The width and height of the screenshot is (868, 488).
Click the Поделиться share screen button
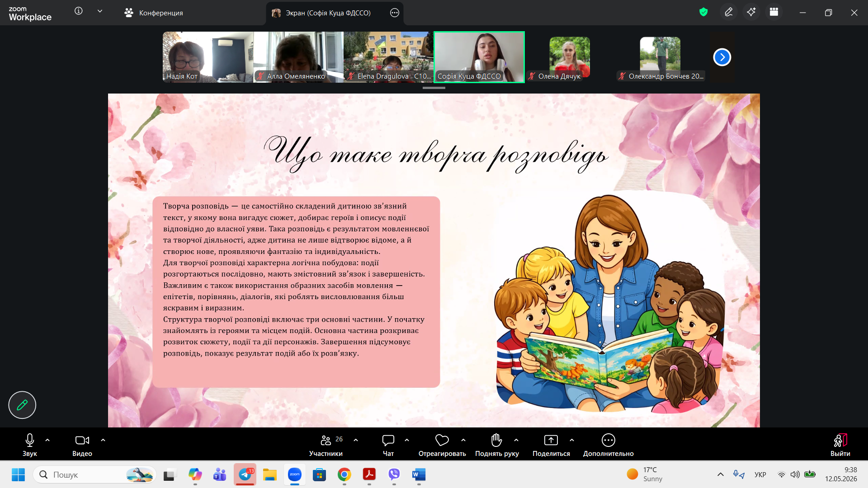[551, 446]
